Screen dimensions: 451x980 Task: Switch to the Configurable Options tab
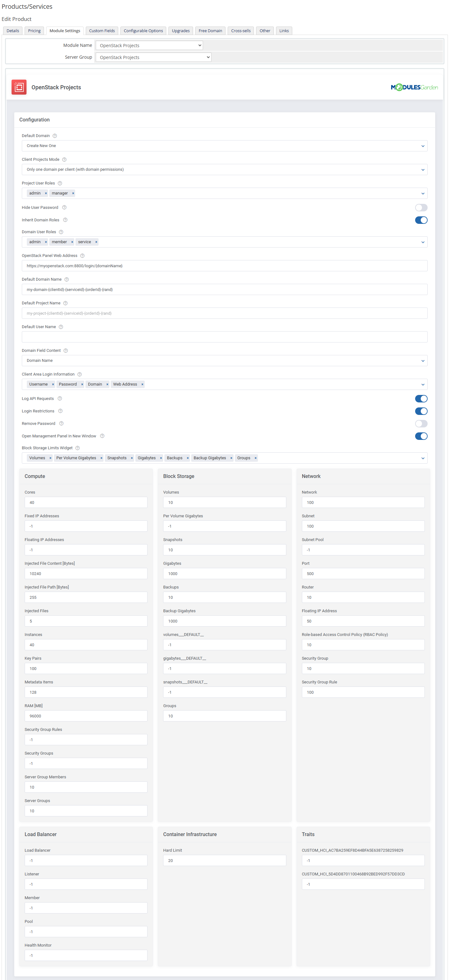(143, 31)
